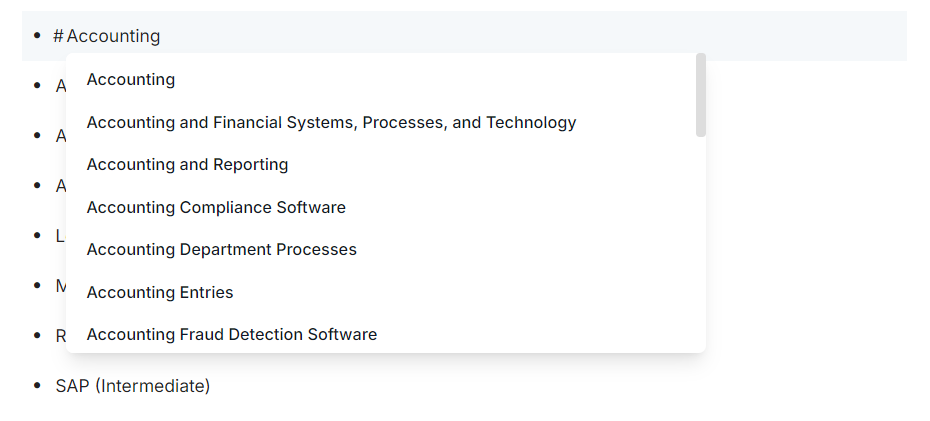The height and width of the screenshot is (421, 930).
Task: Click the scrollbar track below the thumb
Action: (701, 240)
